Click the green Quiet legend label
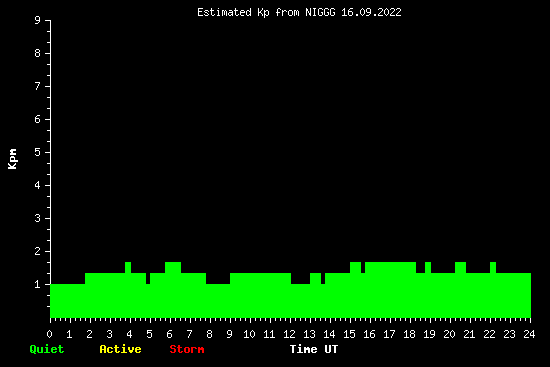This screenshot has height=367, width=550. coord(47,349)
